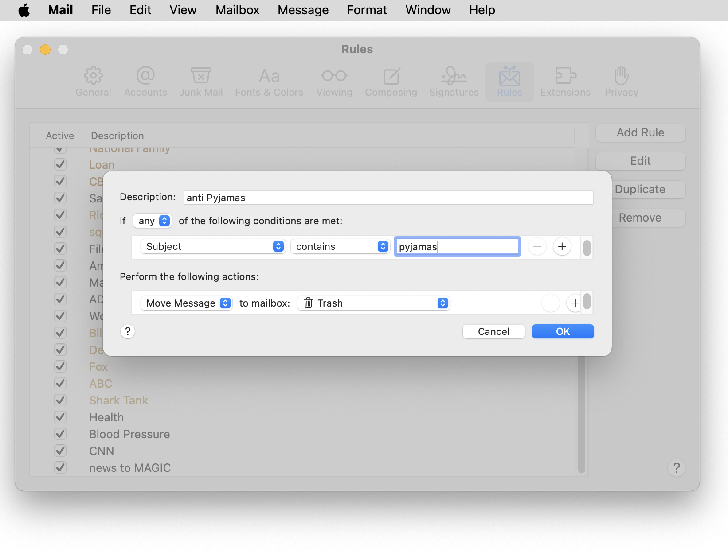Select the Rules preferences pane
728x560 pixels.
pos(510,82)
